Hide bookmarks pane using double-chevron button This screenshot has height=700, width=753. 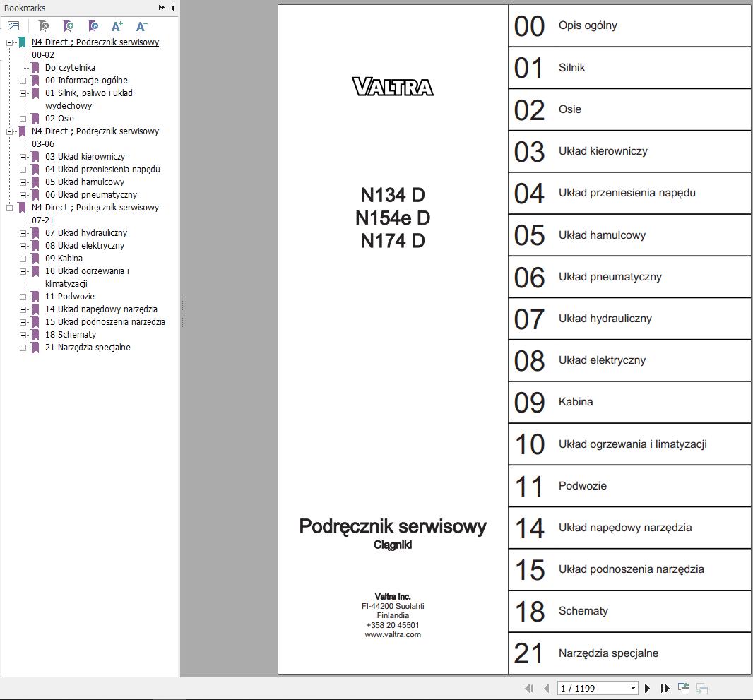(x=161, y=8)
